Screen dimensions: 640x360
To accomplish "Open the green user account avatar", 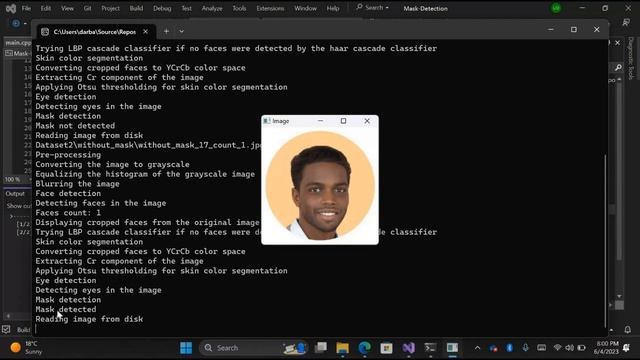I will tap(556, 8).
